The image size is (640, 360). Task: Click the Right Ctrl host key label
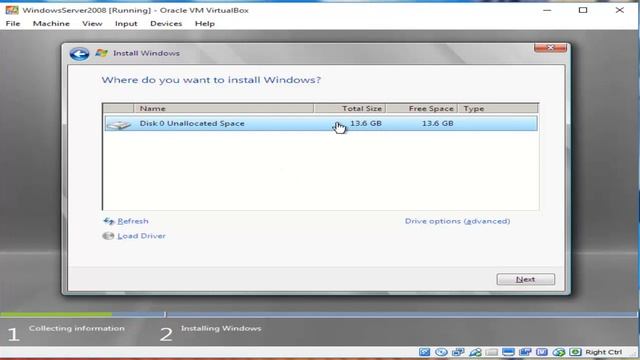coord(604,352)
